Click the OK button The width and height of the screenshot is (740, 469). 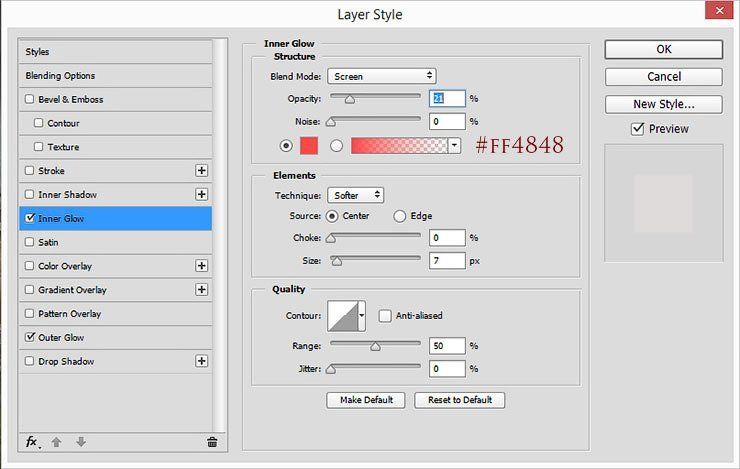[664, 49]
